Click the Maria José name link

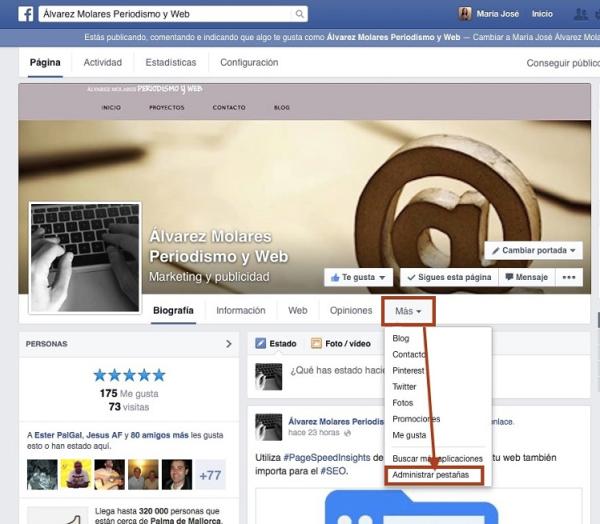point(497,14)
